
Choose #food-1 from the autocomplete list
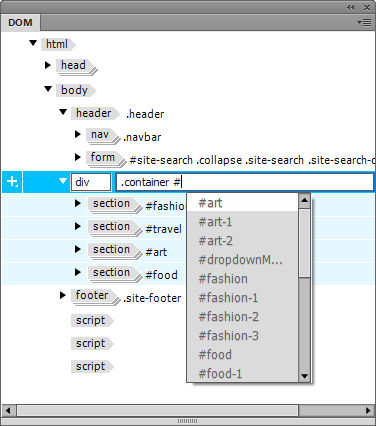pyautogui.click(x=243, y=374)
